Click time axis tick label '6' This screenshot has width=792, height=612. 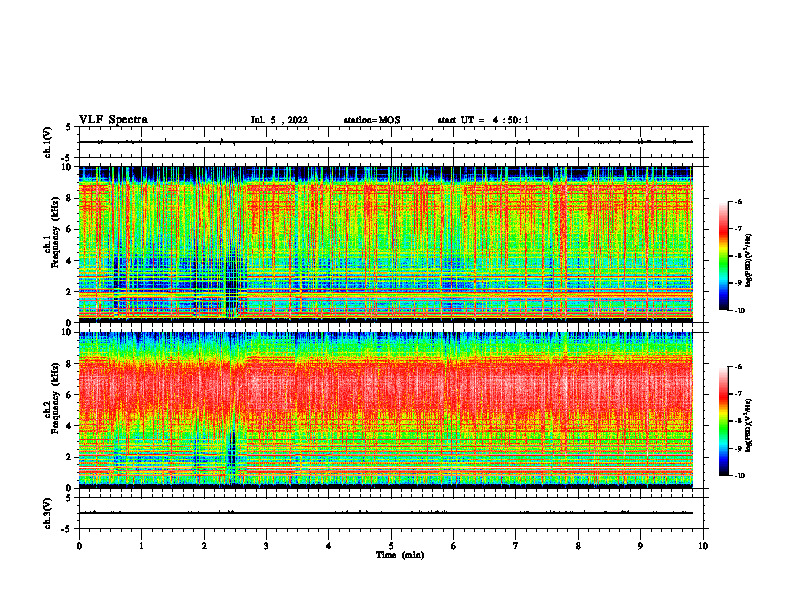[x=454, y=546]
